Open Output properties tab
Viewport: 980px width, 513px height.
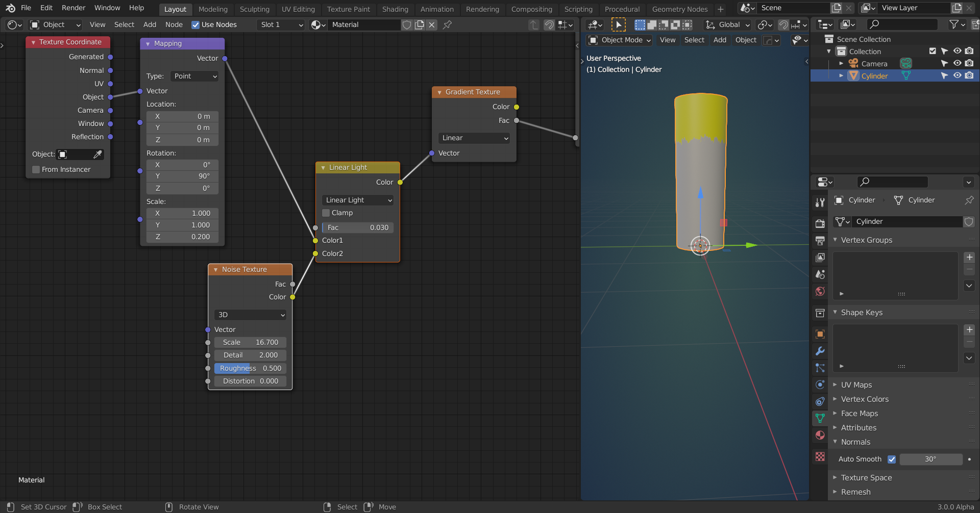coord(820,240)
